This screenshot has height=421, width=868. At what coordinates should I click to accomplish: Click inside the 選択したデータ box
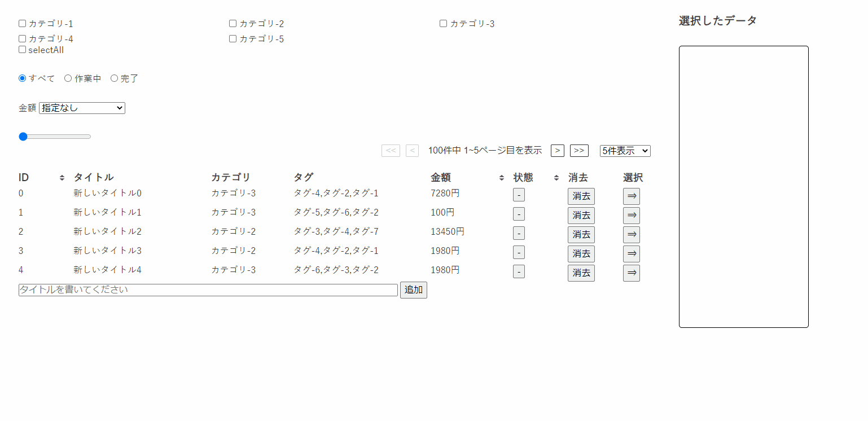744,187
